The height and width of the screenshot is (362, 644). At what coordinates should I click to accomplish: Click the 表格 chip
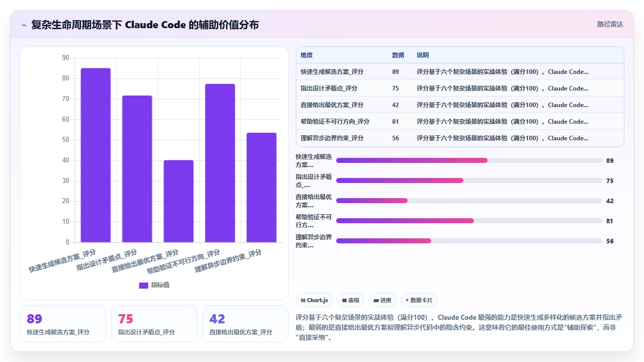click(x=350, y=300)
